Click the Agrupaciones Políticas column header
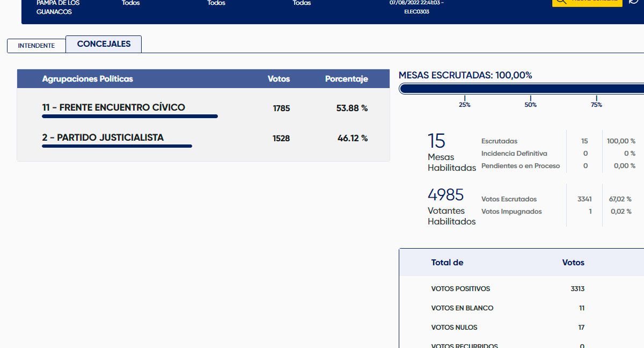This screenshot has width=644, height=348. click(x=87, y=79)
